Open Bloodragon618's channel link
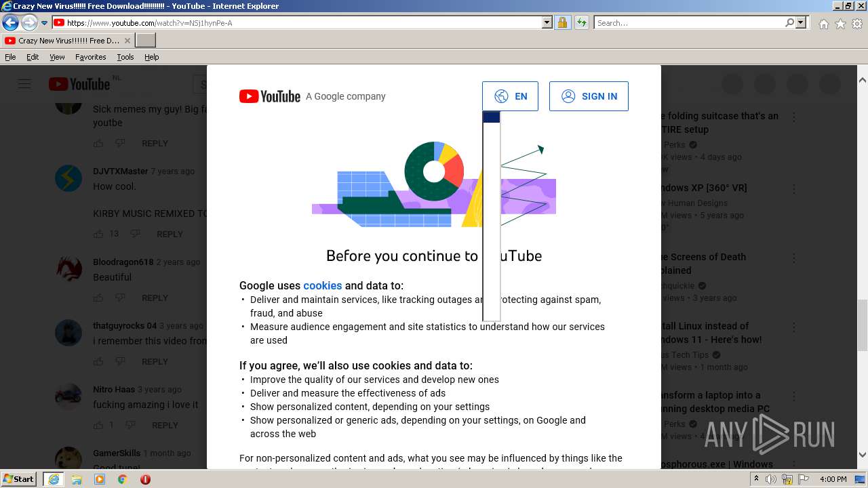This screenshot has width=868, height=488. click(123, 262)
